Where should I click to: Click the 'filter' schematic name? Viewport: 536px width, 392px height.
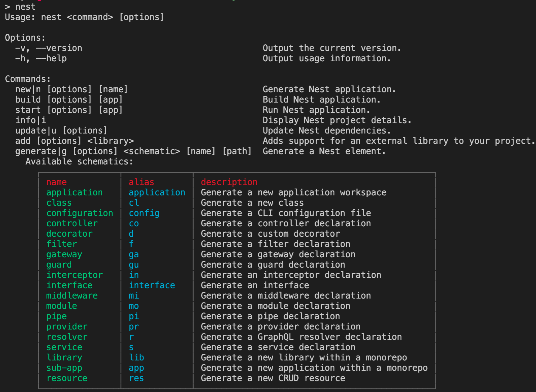point(62,244)
